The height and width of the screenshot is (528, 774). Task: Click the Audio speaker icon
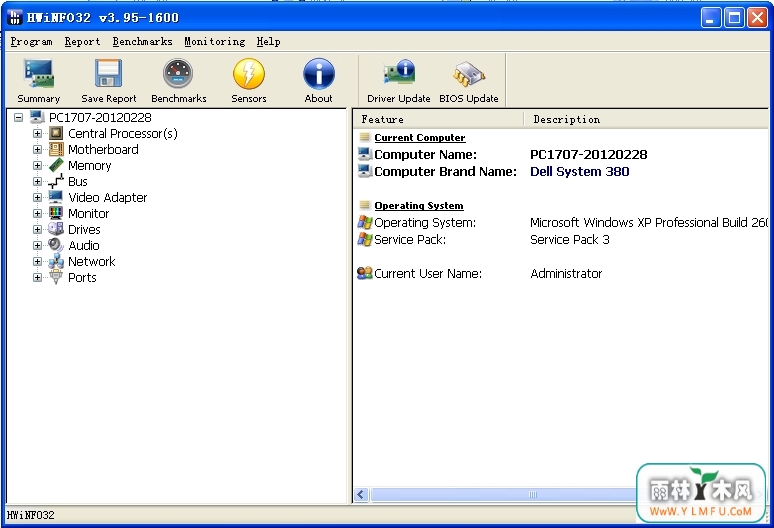click(x=56, y=245)
